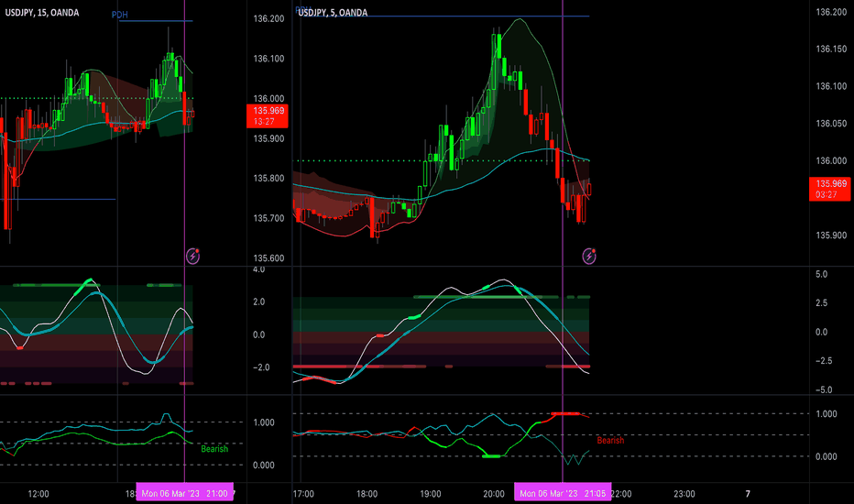Click the 23:00 time axis label
Image resolution: width=854 pixels, height=504 pixels.
coord(684,494)
